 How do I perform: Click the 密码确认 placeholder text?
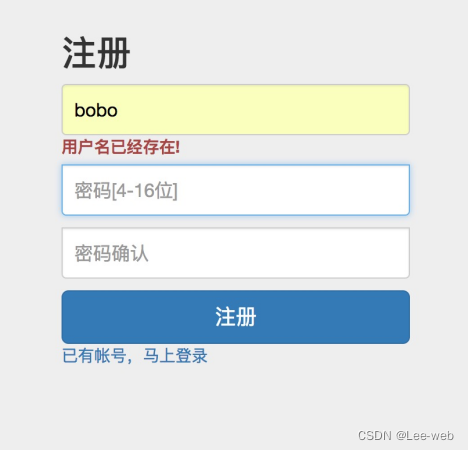(111, 253)
